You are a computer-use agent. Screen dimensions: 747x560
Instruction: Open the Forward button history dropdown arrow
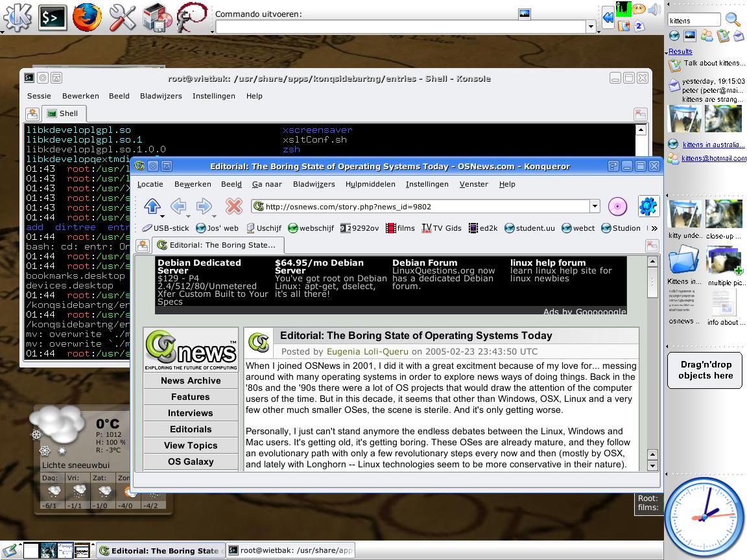click(x=214, y=216)
